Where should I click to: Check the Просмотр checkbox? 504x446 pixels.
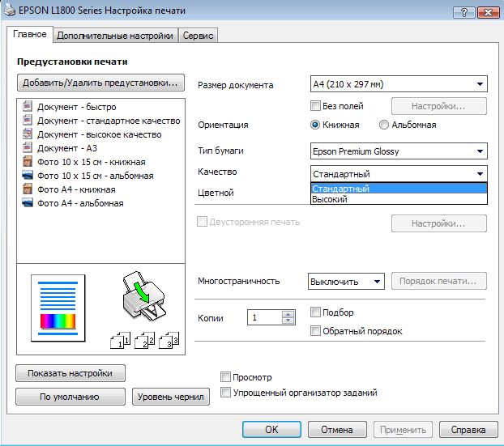[225, 377]
